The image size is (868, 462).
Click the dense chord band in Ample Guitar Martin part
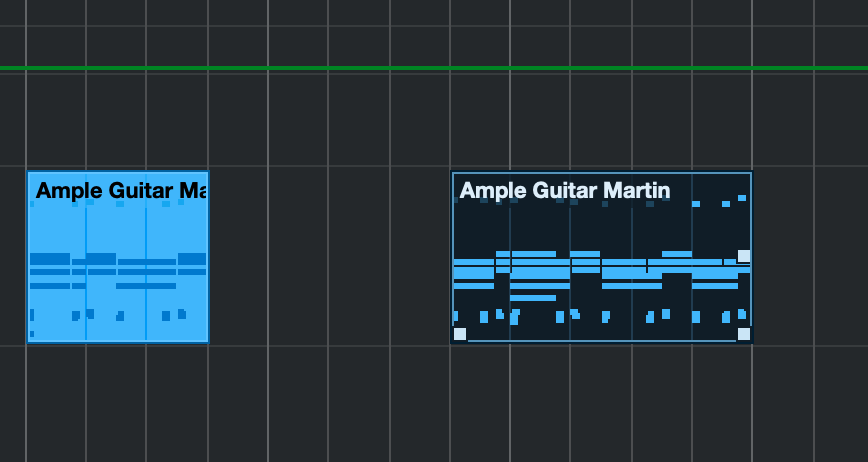pyautogui.click(x=602, y=269)
